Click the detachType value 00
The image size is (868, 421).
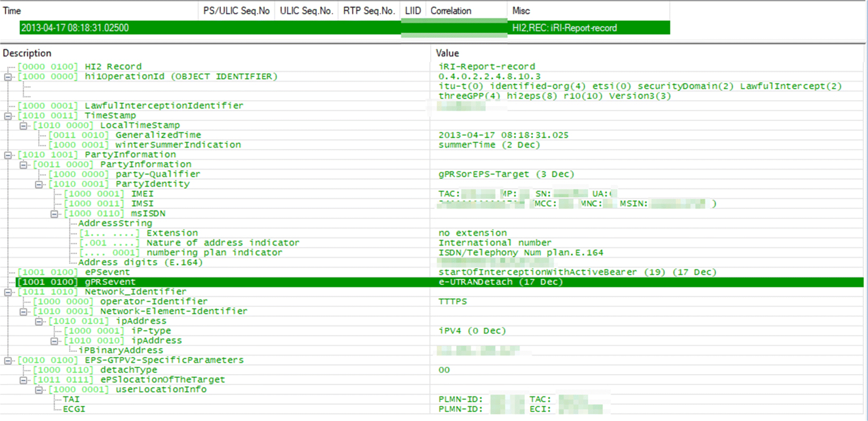(444, 370)
